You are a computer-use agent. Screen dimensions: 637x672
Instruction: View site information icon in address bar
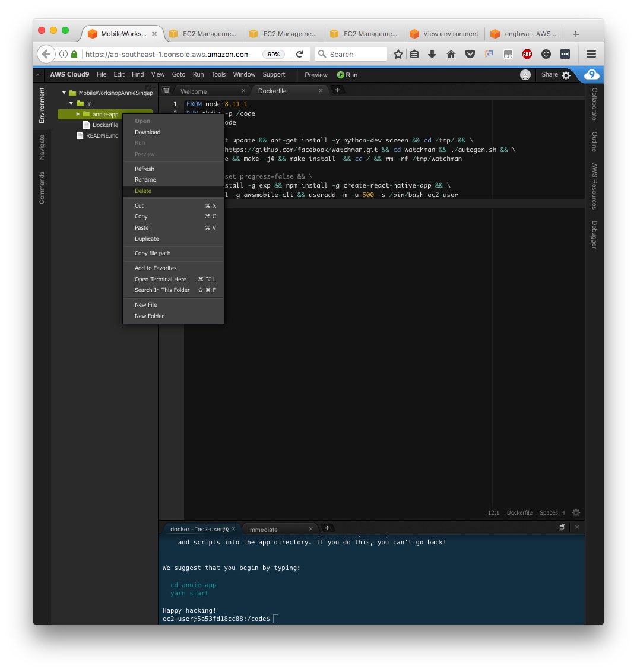click(x=64, y=54)
